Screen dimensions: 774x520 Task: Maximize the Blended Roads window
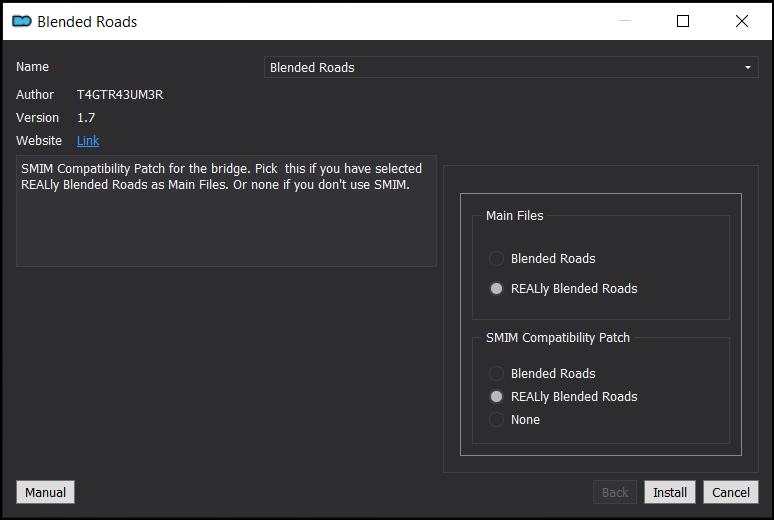(683, 21)
